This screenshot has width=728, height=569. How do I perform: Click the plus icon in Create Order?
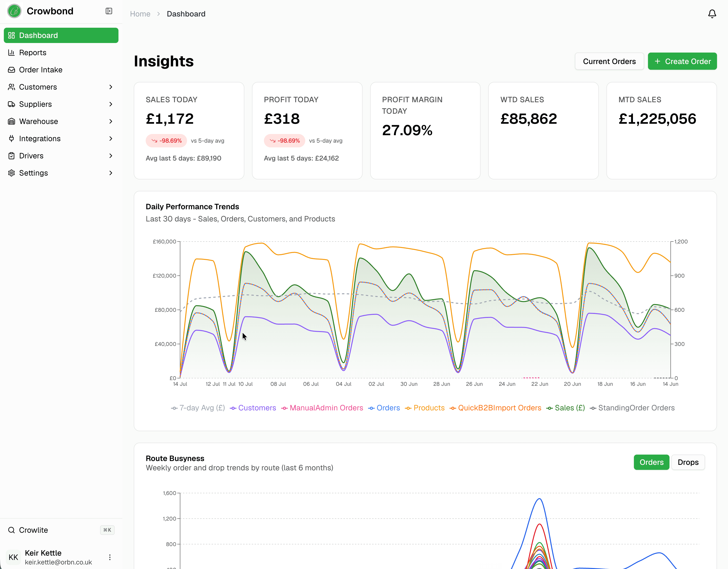(x=657, y=61)
